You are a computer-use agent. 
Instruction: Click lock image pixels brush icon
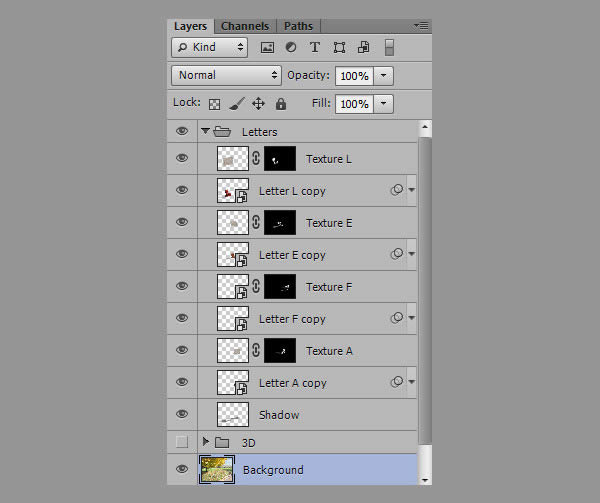click(x=236, y=104)
